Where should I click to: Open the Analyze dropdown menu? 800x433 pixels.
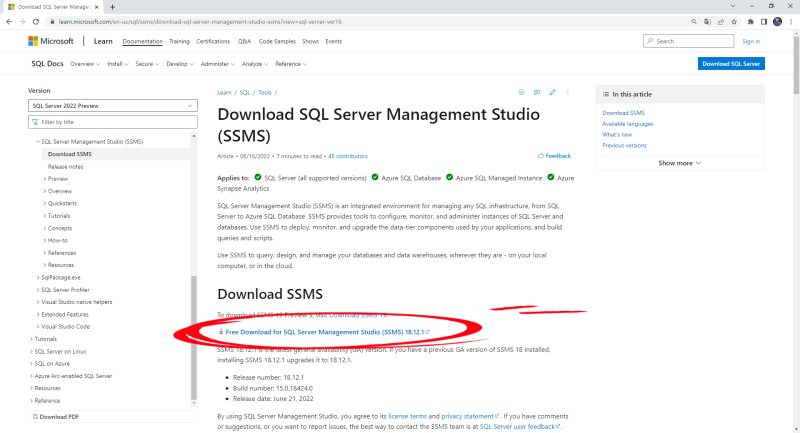point(255,64)
